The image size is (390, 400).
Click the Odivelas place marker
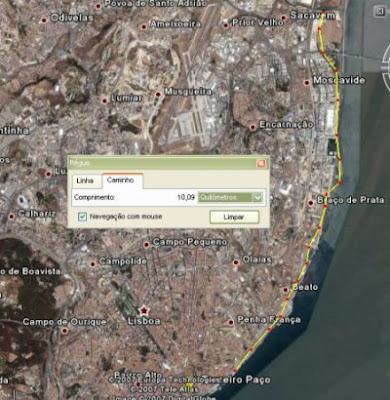(x=44, y=21)
